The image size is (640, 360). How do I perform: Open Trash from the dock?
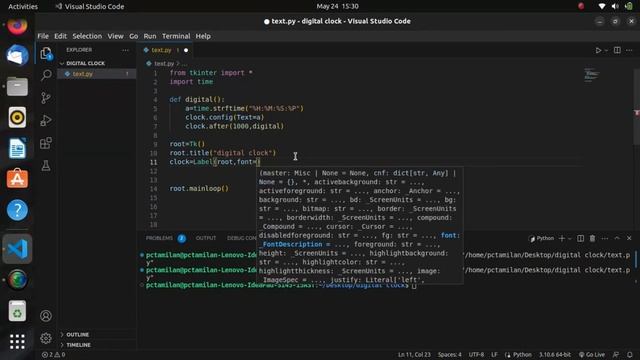17,311
